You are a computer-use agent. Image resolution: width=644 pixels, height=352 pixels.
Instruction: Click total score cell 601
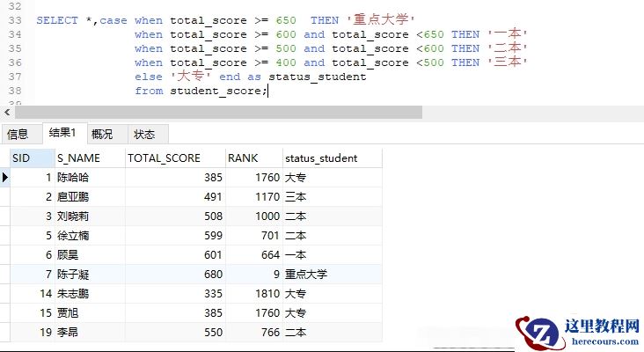175,254
